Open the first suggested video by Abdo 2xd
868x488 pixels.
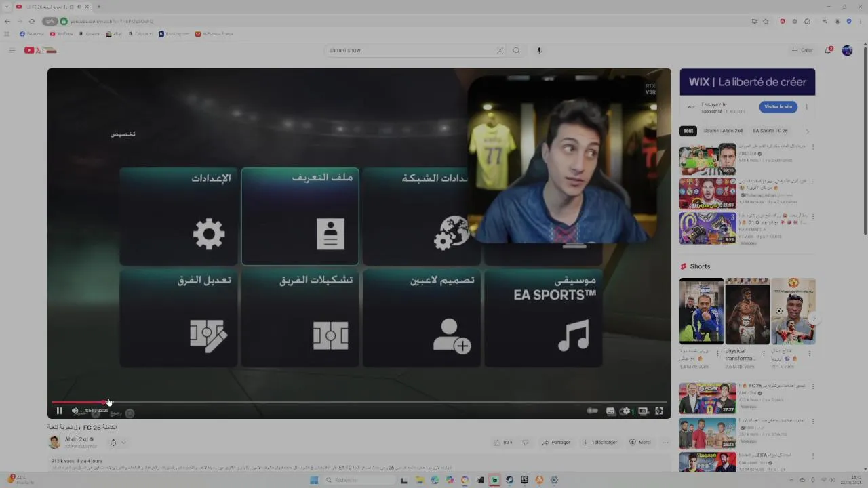point(707,159)
